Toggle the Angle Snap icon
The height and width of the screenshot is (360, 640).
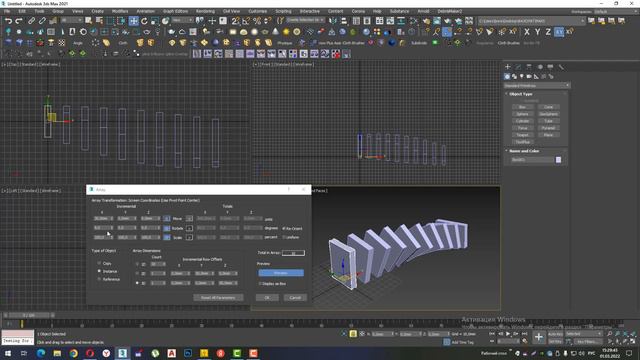click(246, 21)
